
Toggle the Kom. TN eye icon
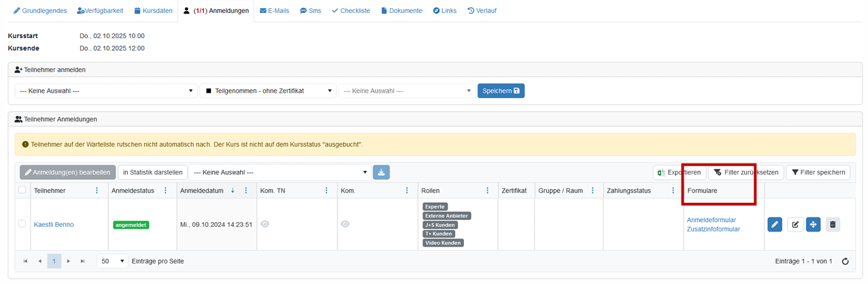(x=265, y=224)
